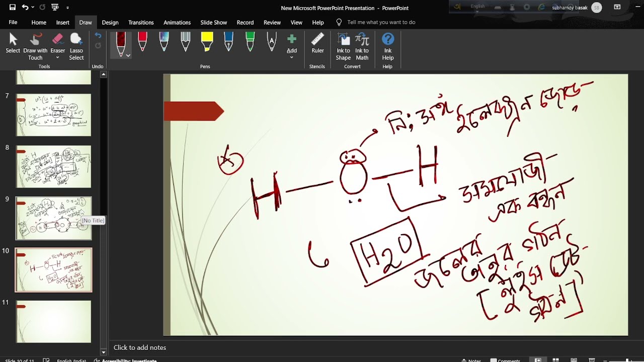Select slide 11 thumbnail
The image size is (644, 362).
point(54,322)
